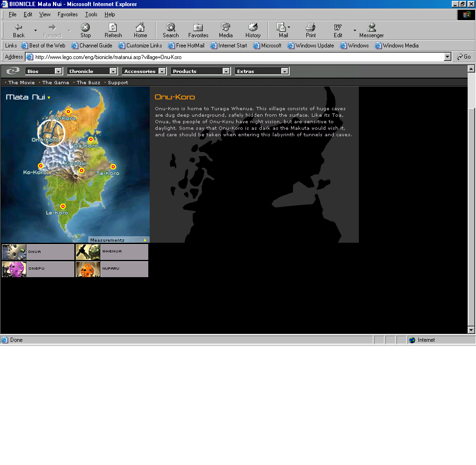Open Windows Media links bar shortcut
Viewport: 476px width, 465px height.
(397, 46)
